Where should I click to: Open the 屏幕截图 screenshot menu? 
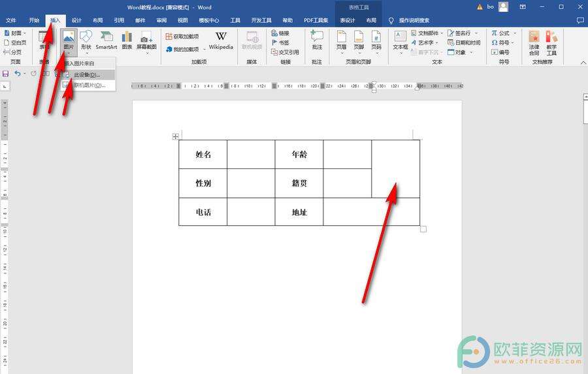point(146,42)
